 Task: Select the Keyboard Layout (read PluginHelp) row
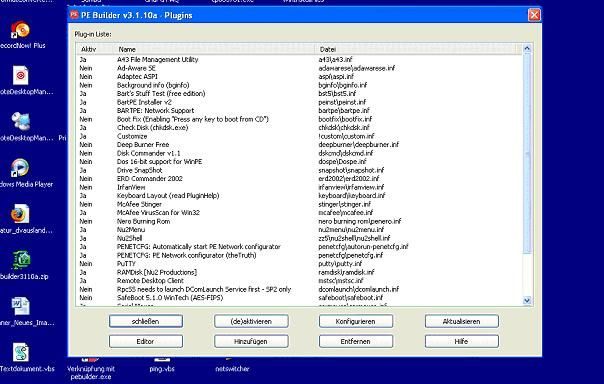pos(299,196)
